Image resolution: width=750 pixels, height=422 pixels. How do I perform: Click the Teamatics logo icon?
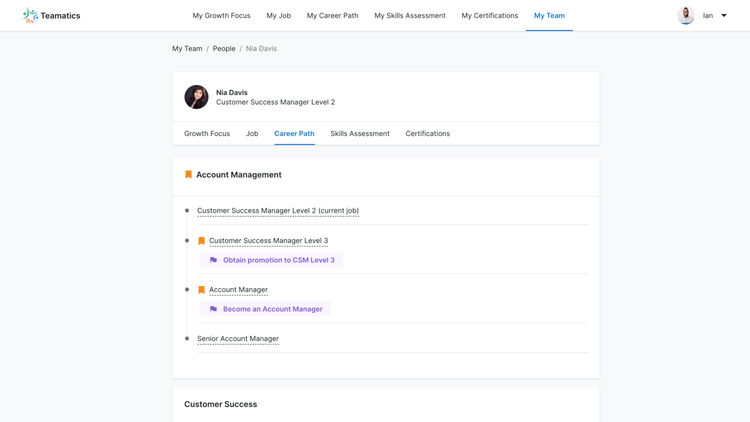[x=30, y=15]
